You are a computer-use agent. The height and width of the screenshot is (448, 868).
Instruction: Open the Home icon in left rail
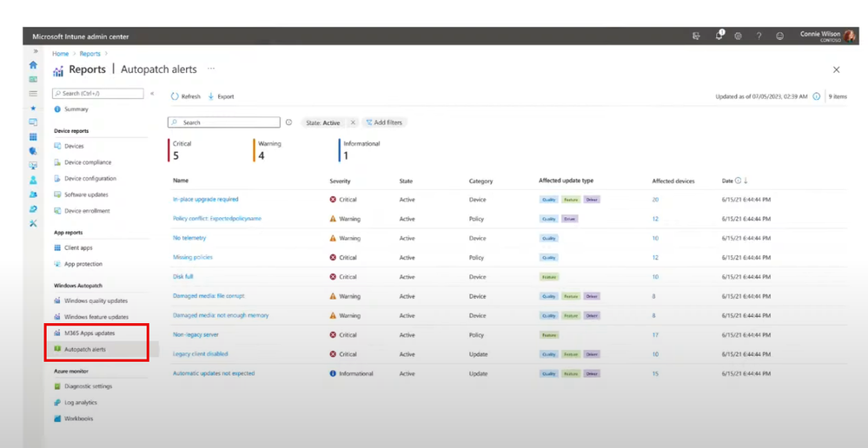[x=33, y=65]
